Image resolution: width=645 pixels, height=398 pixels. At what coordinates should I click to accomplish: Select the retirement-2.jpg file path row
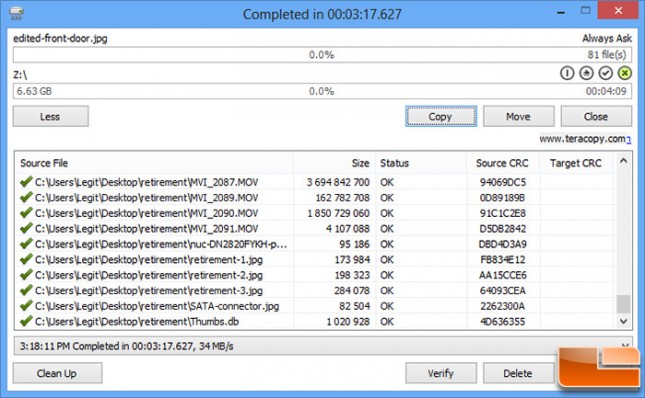(148, 275)
